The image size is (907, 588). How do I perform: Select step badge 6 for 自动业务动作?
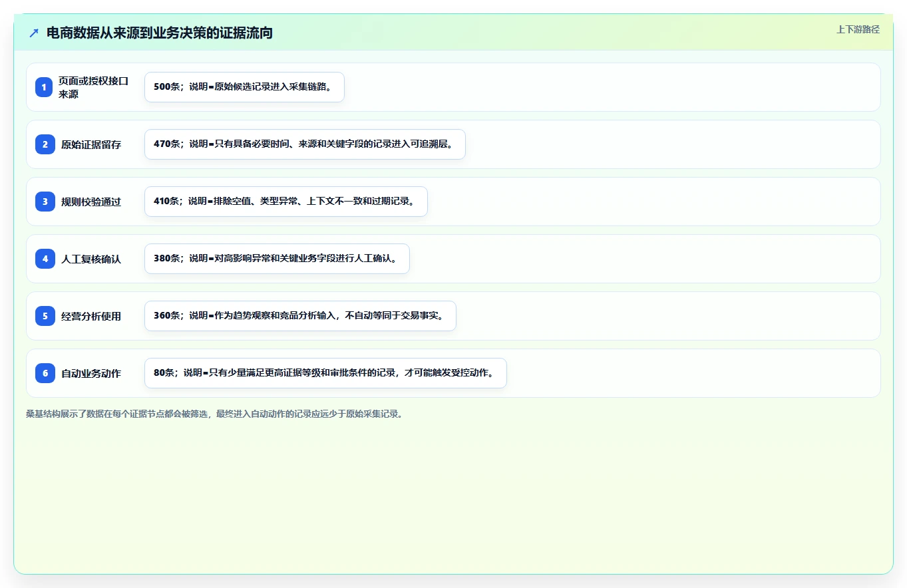(44, 373)
